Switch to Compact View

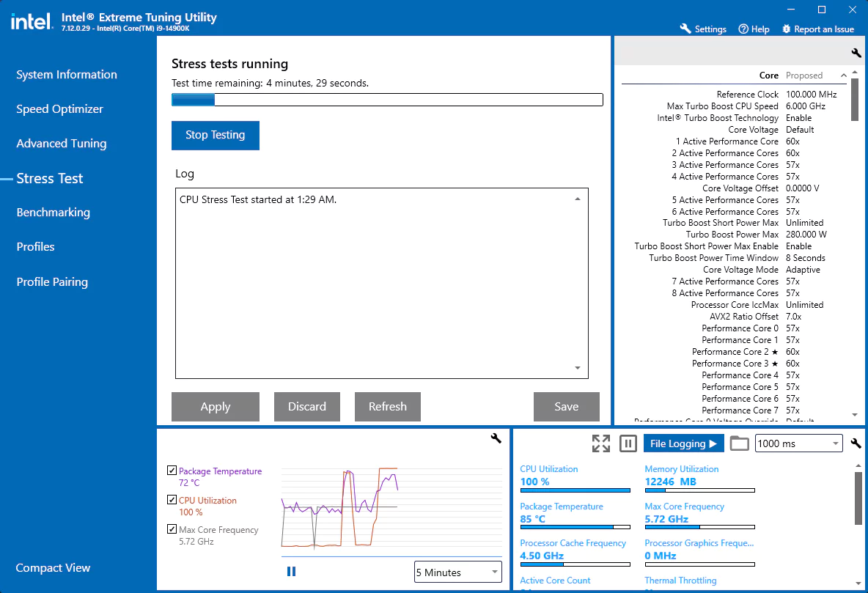[53, 567]
